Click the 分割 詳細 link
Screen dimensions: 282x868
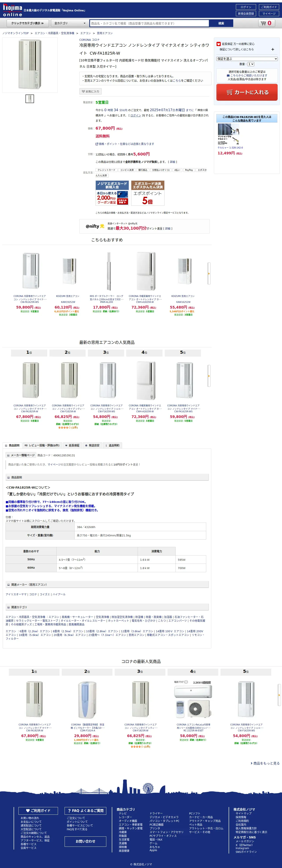(x=172, y=162)
